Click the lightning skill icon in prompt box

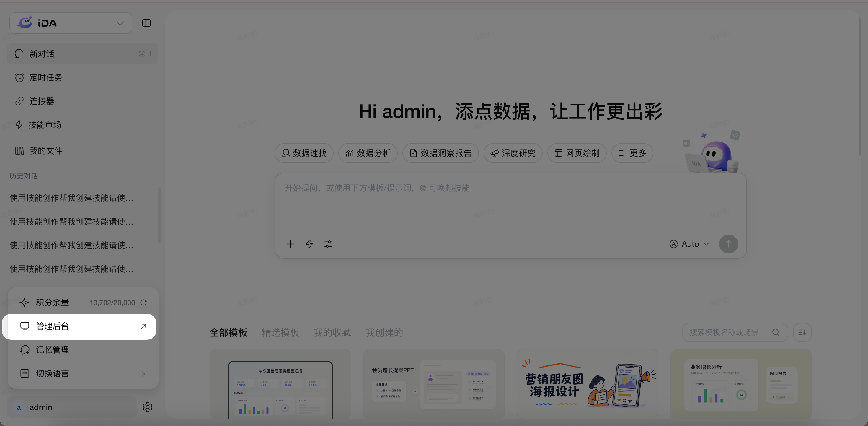tap(309, 244)
